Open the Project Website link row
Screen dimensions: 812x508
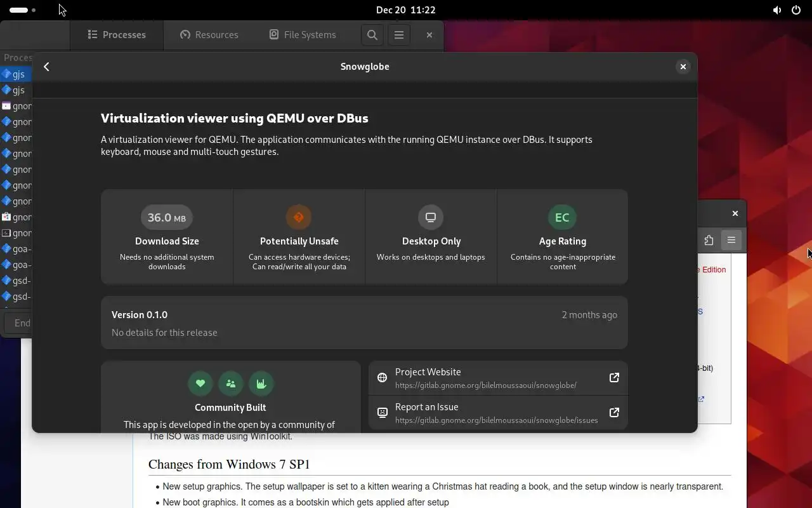[x=498, y=378]
